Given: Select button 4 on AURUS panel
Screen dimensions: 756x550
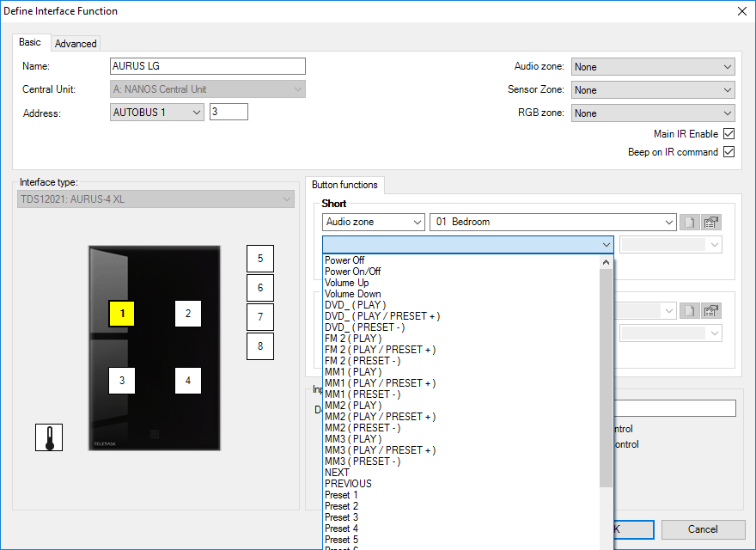Looking at the screenshot, I should (x=188, y=380).
